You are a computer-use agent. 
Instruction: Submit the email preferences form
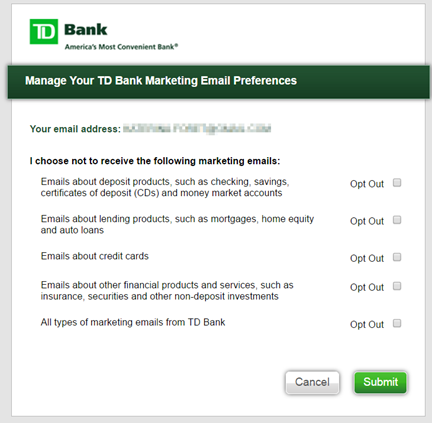coord(380,382)
